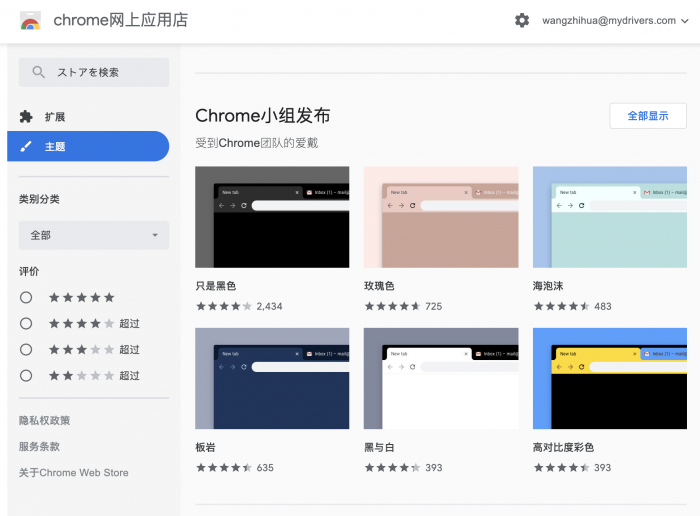This screenshot has width=700, height=516.
Task: Open the 隐私权政策 link
Action: [x=45, y=421]
